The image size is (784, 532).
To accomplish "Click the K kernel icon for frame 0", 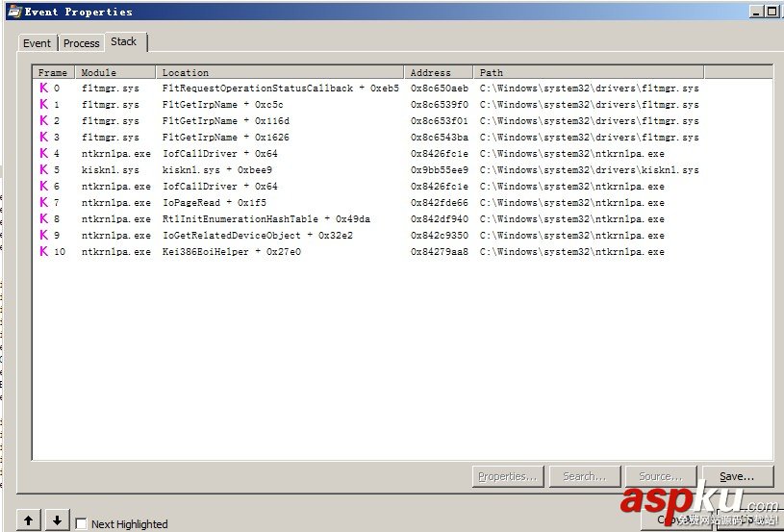I will pyautogui.click(x=44, y=88).
